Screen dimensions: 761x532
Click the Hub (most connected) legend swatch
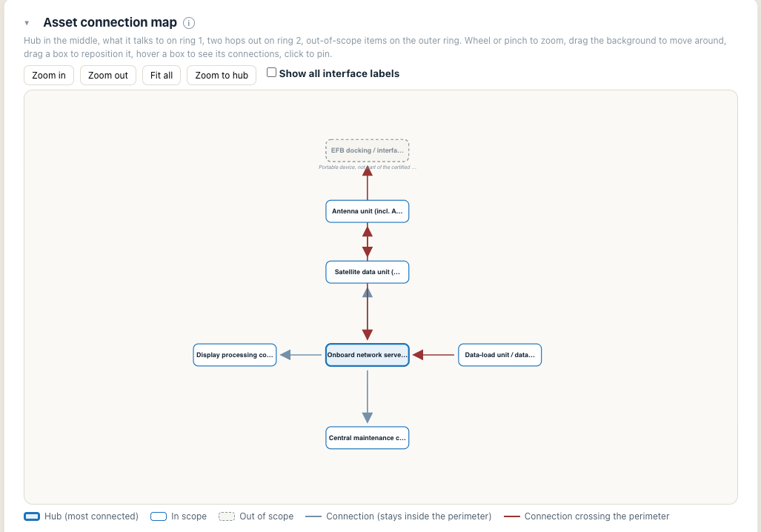coord(32,516)
